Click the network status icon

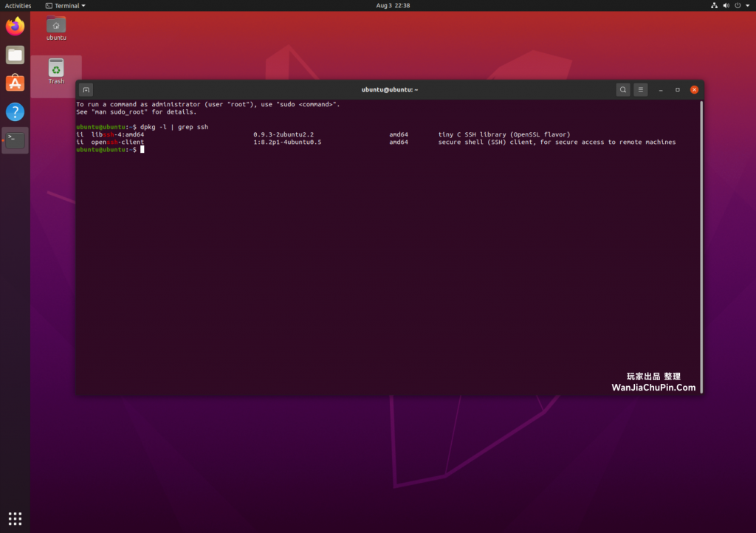[x=714, y=5]
